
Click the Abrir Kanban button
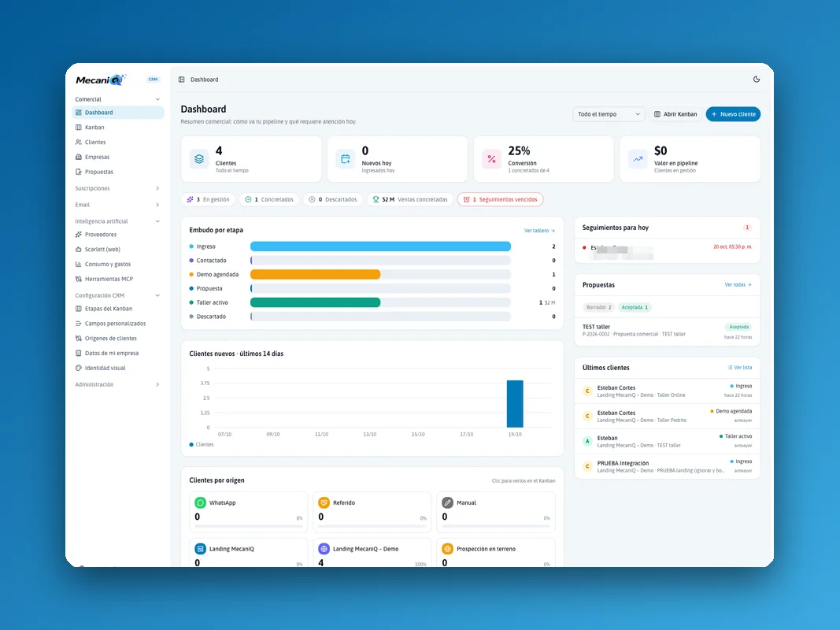pos(675,114)
